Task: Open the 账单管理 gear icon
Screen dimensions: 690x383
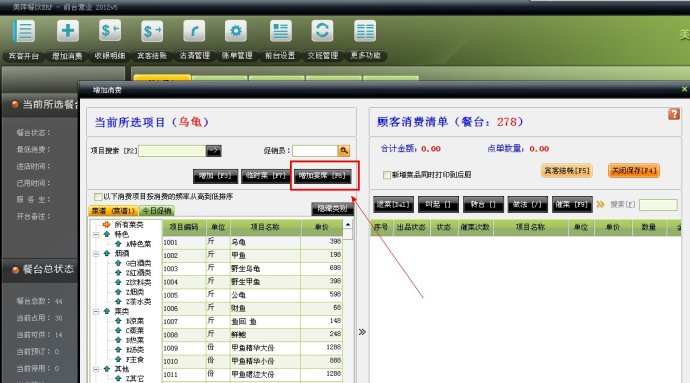Action: tap(236, 31)
